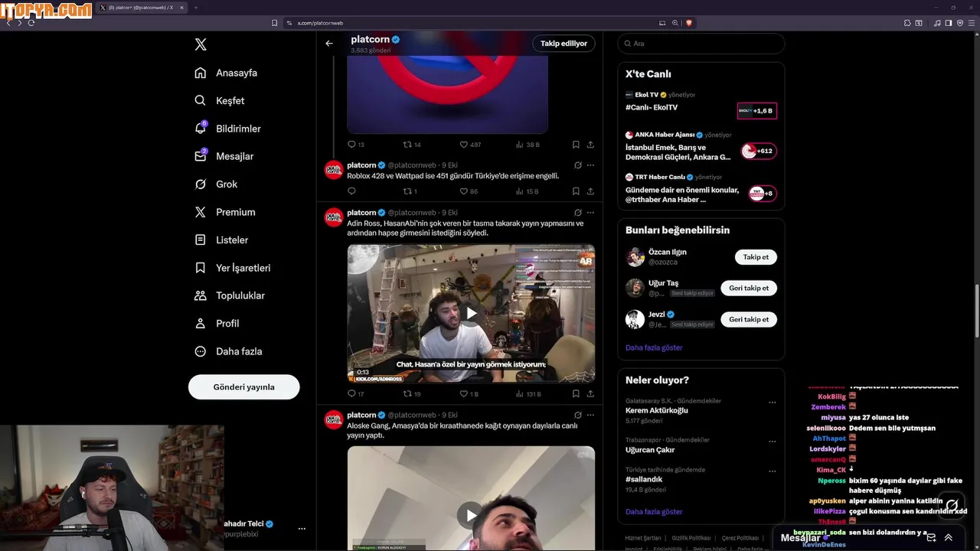Click new message icon in Mesajlar drawer

(931, 537)
